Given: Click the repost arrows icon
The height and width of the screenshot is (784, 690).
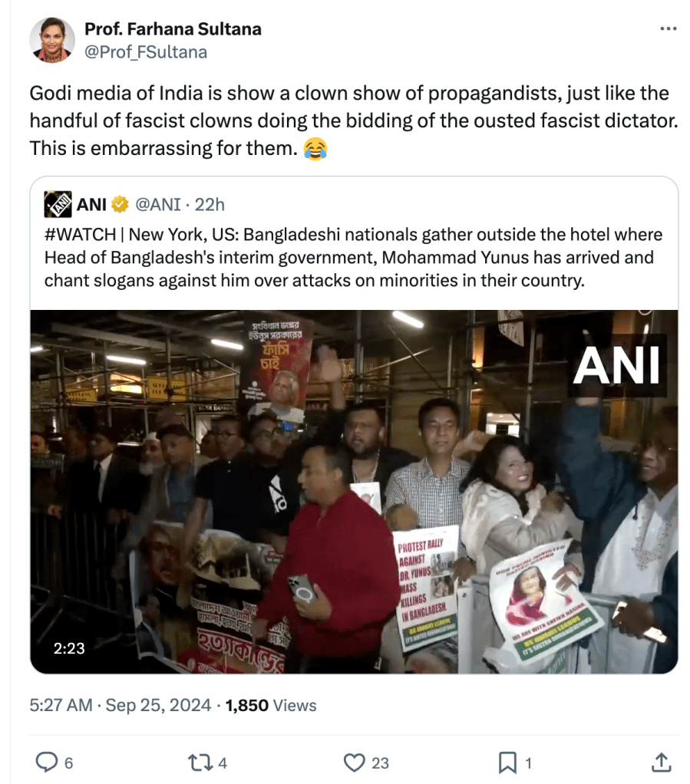Looking at the screenshot, I should [x=199, y=763].
